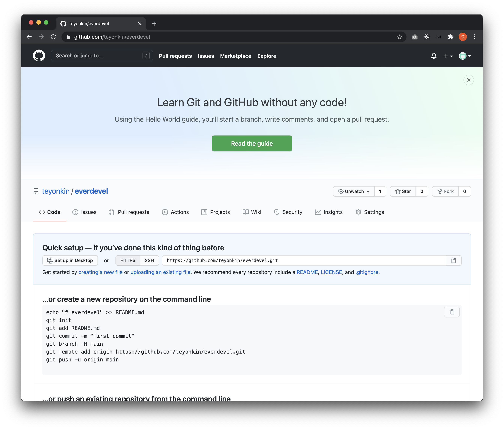Switch to the repository Issues tab
This screenshot has height=429, width=504.
[84, 212]
